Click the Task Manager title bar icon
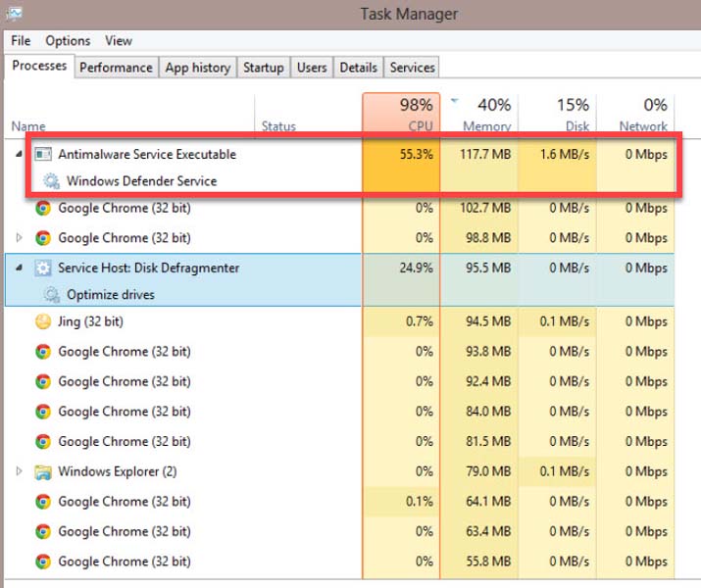This screenshot has width=701, height=588. tap(13, 14)
